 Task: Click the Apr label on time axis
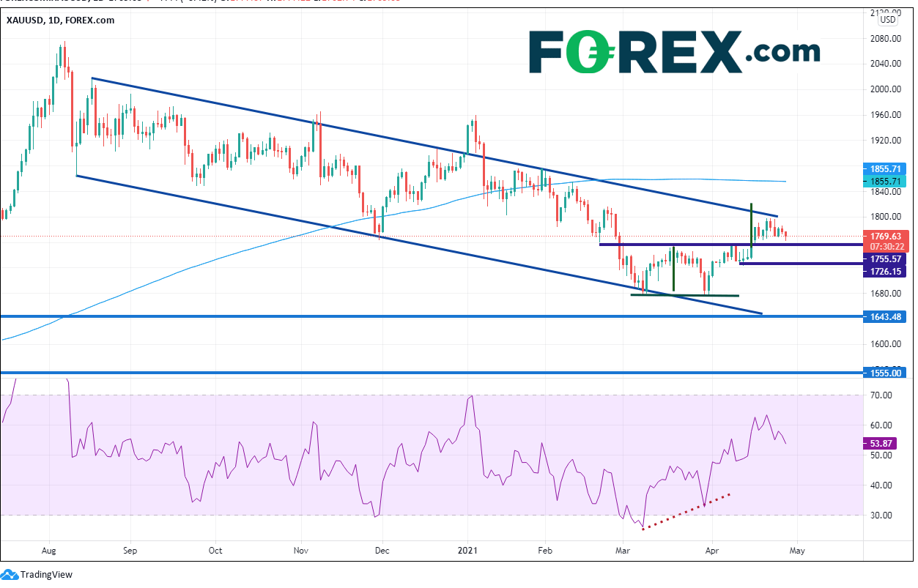(711, 549)
